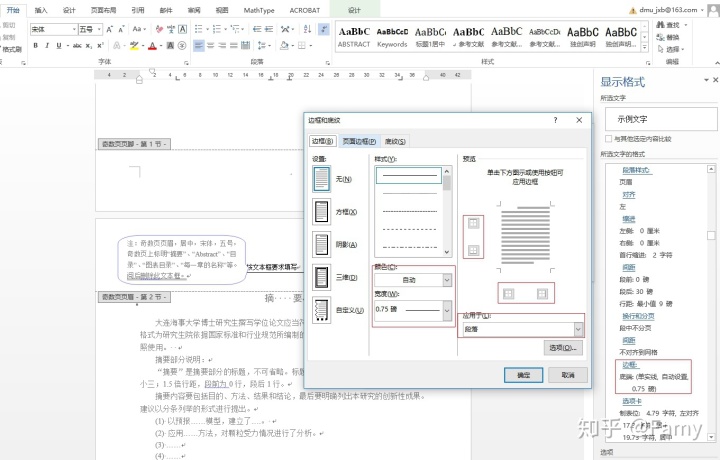720x460 pixels.
Task: Open the borders dropdown arrow in ribbon
Action: coord(311,45)
